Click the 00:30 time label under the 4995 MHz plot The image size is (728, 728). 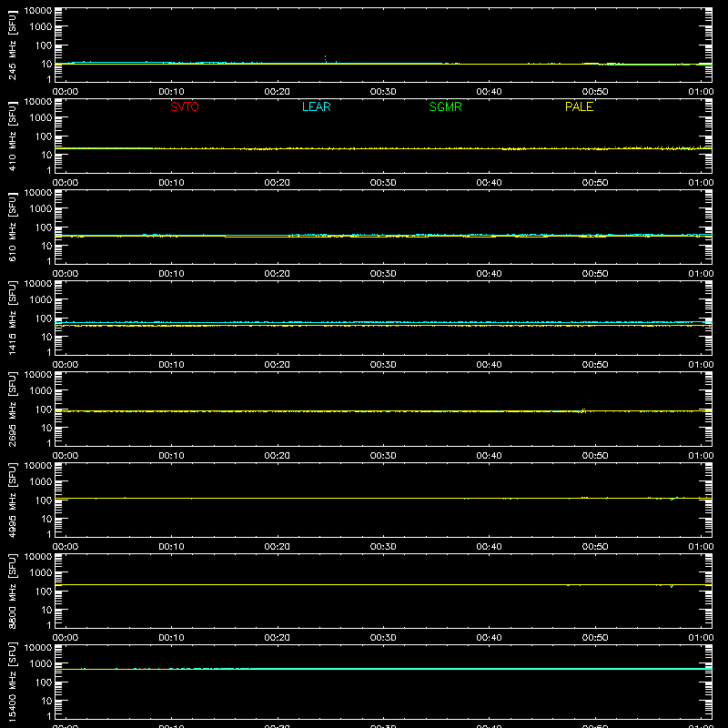(383, 547)
